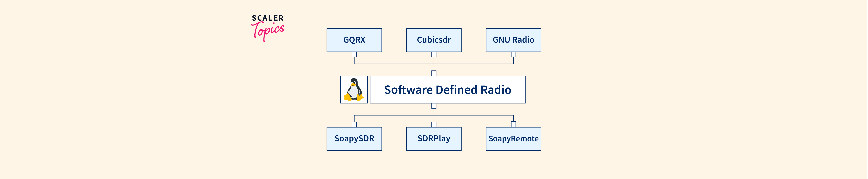The width and height of the screenshot is (868, 179).
Task: Click the SDRPlay box
Action: 434,139
